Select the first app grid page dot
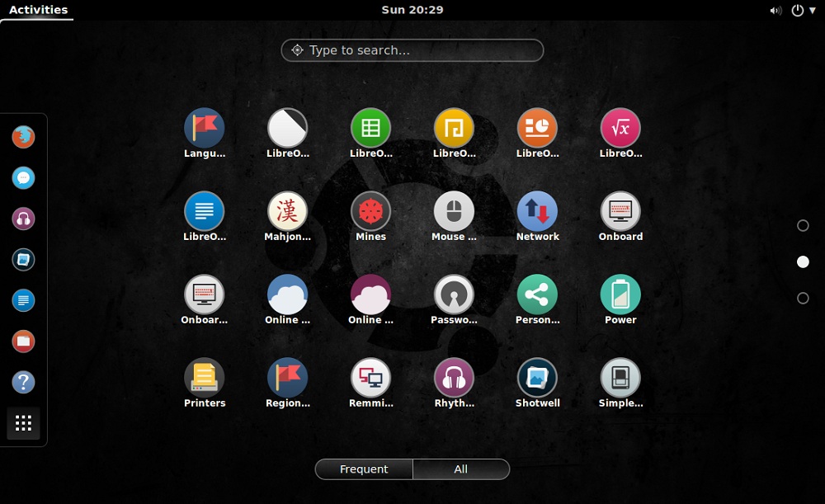This screenshot has width=825, height=504. (802, 224)
